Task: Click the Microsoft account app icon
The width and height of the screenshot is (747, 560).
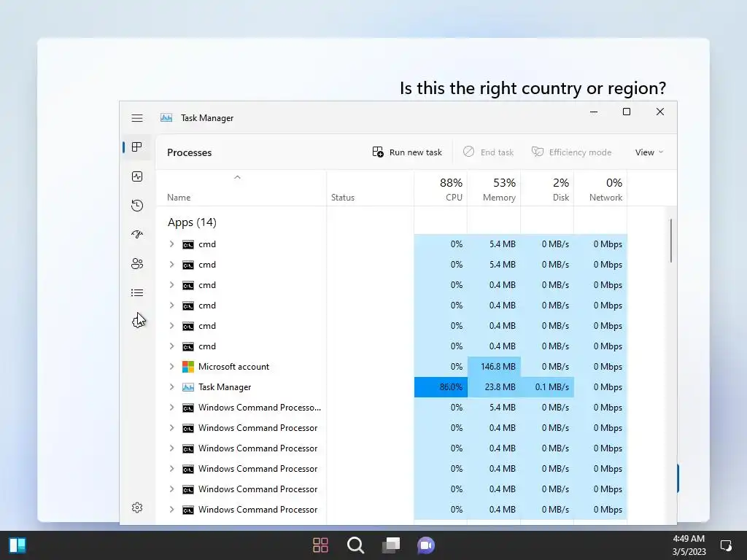Action: tap(188, 367)
